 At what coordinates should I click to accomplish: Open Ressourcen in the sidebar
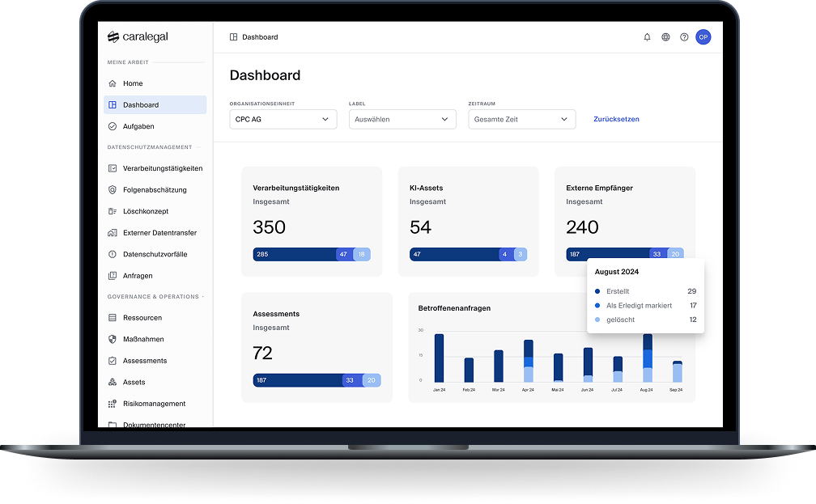click(155, 318)
